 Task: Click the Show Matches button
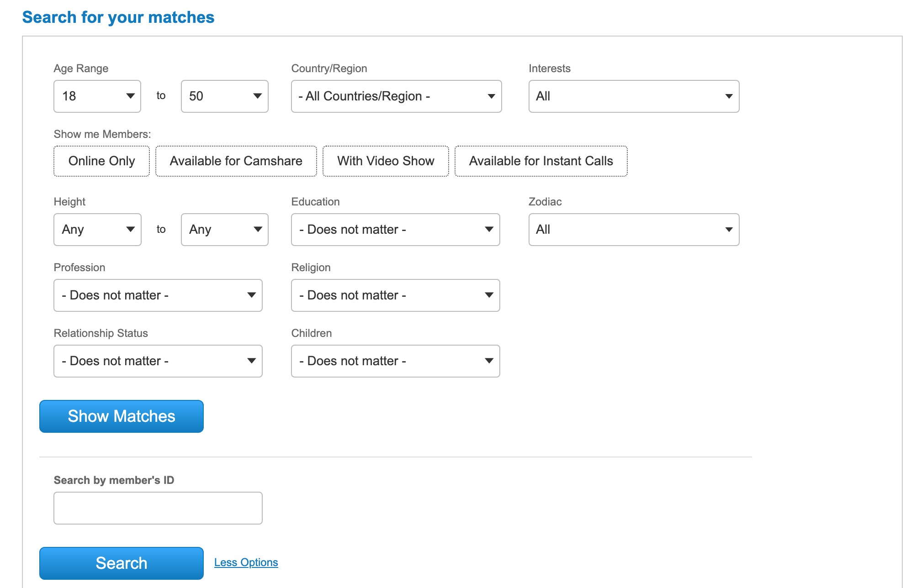(121, 416)
